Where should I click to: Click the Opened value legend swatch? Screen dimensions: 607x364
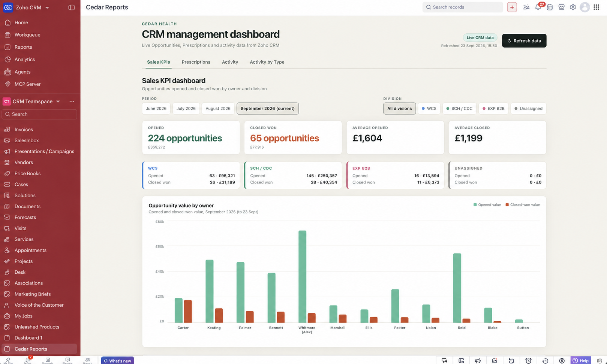click(475, 205)
